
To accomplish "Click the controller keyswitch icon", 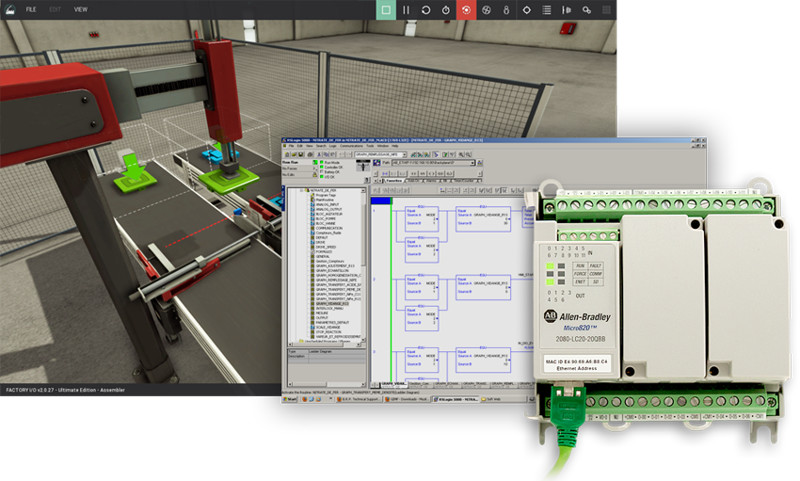I will point(363,165).
